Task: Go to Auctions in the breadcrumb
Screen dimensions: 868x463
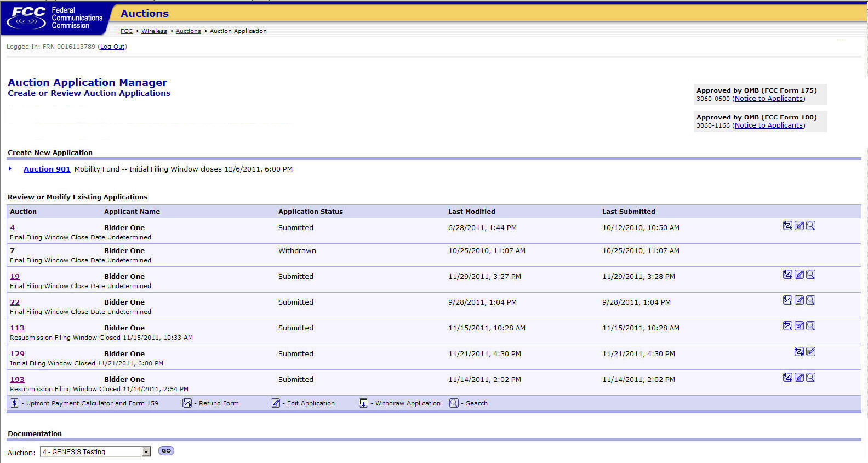Action: pos(188,31)
